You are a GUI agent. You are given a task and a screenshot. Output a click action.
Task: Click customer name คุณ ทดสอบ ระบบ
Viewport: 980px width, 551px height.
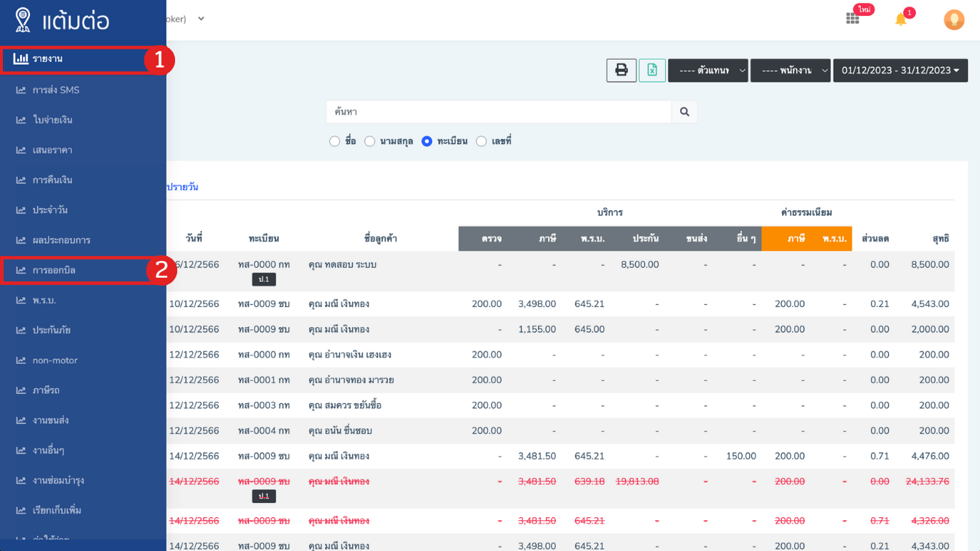342,265
